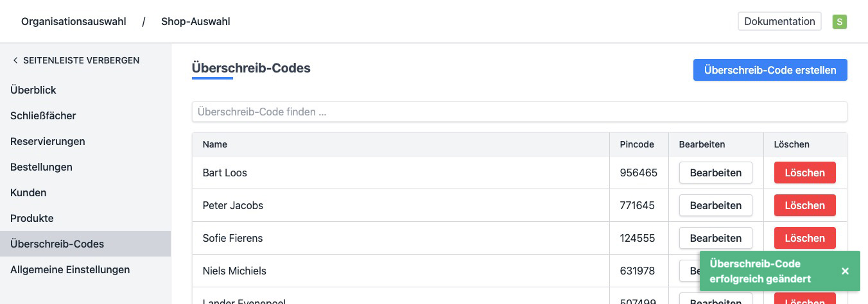Image resolution: width=868 pixels, height=304 pixels.
Task: Open Allgemeine Einstellungen
Action: 70,269
